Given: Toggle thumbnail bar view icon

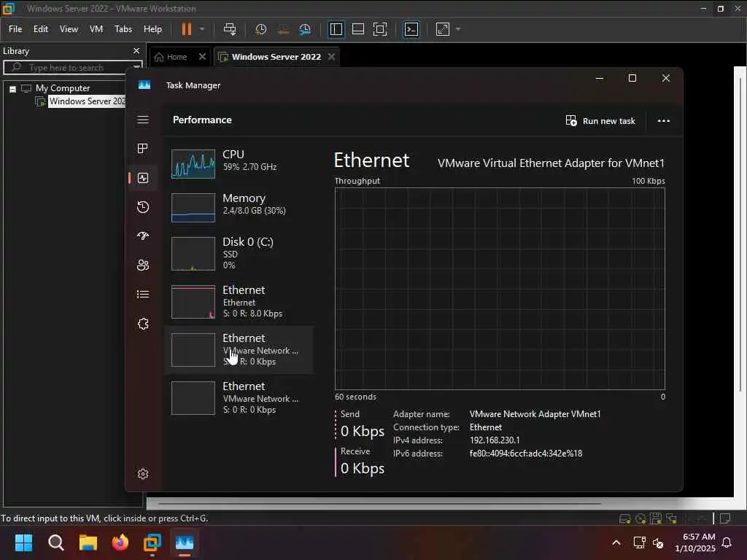Looking at the screenshot, I should pyautogui.click(x=357, y=29).
